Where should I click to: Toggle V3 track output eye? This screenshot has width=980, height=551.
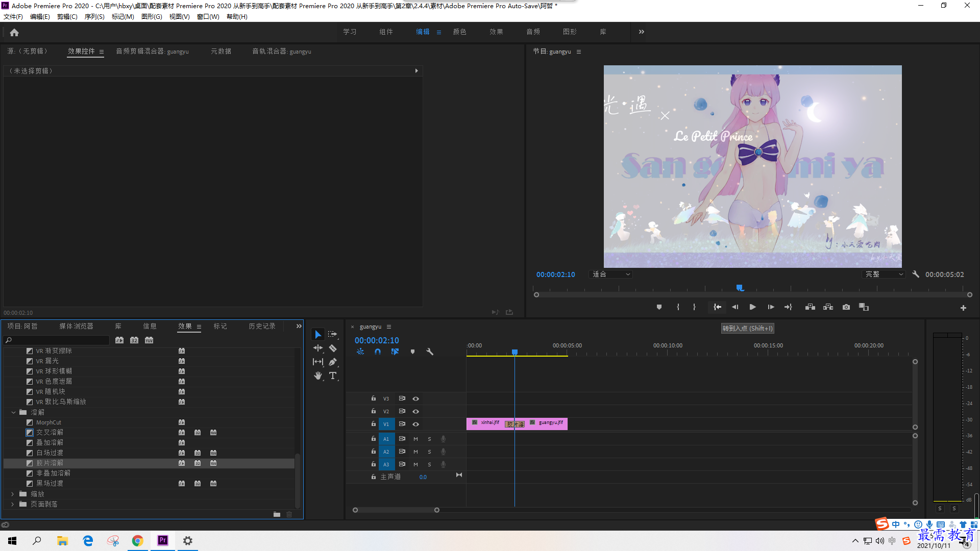point(416,399)
